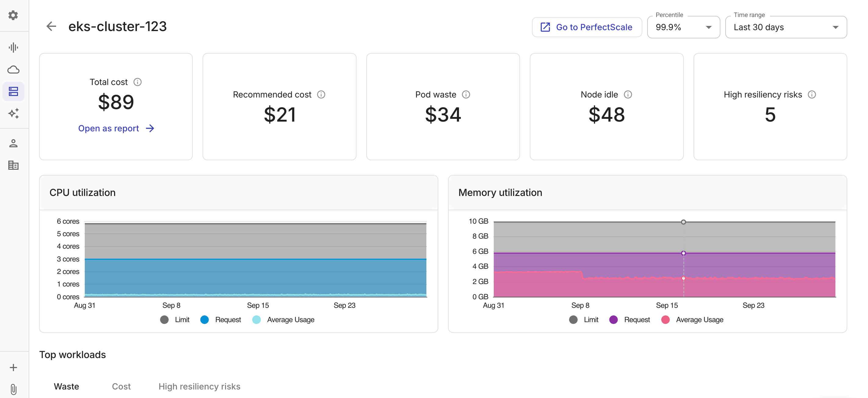Screen dimensions: 868x398
Task: Click the Open as report link
Action: [x=116, y=128]
